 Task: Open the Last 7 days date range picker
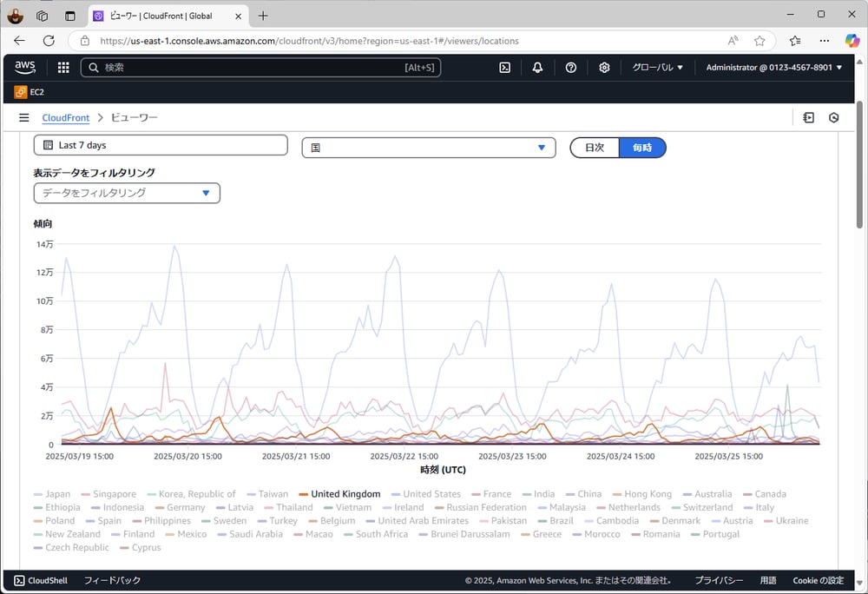pos(161,145)
